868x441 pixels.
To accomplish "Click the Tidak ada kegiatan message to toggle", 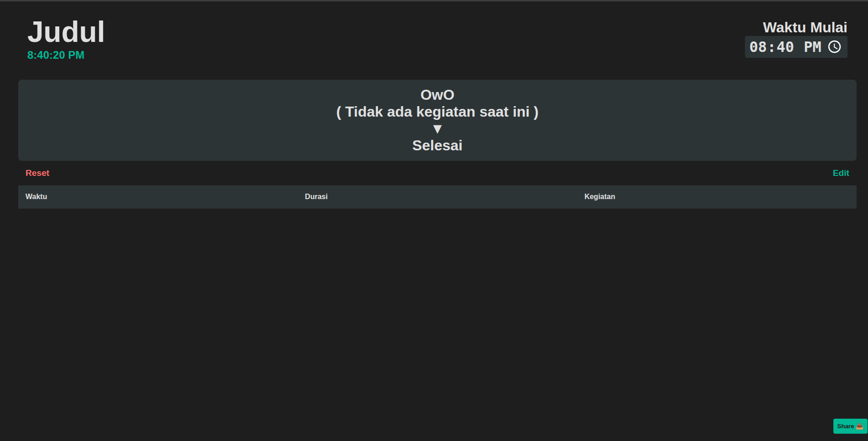I will point(437,112).
